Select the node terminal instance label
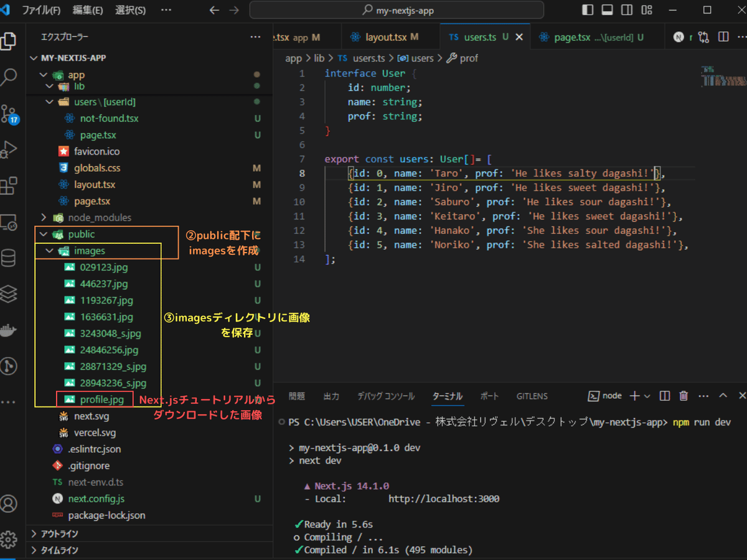 [x=606, y=396]
